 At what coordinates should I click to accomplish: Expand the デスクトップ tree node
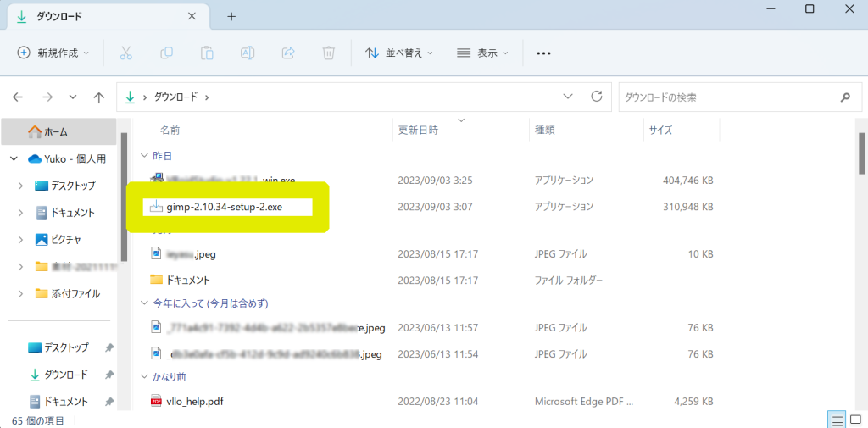pyautogui.click(x=21, y=186)
